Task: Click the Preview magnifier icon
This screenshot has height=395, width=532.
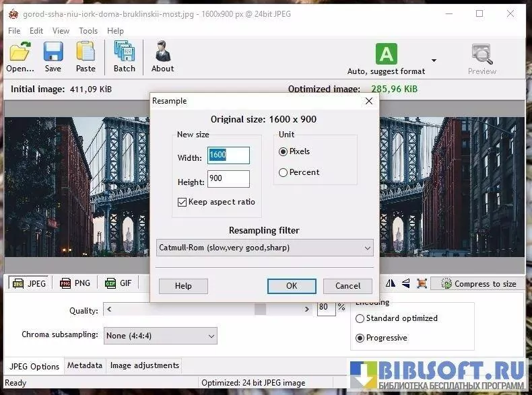Action: [x=481, y=53]
